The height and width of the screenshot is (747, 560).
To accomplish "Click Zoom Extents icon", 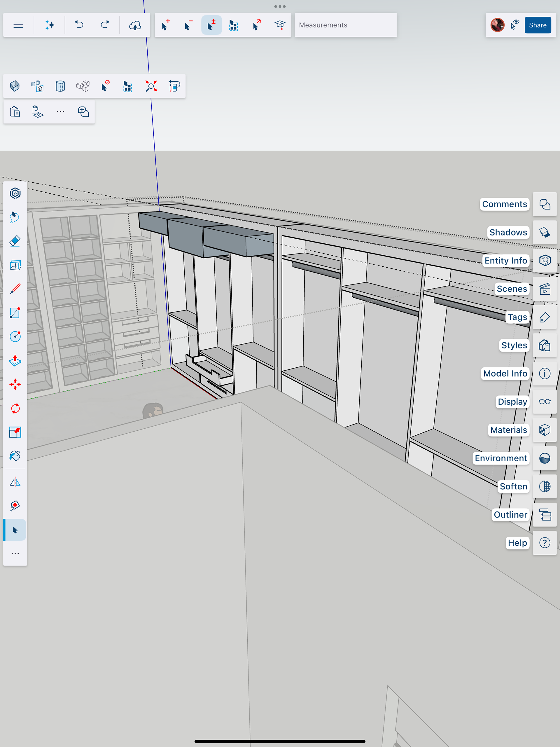I will pyautogui.click(x=151, y=86).
